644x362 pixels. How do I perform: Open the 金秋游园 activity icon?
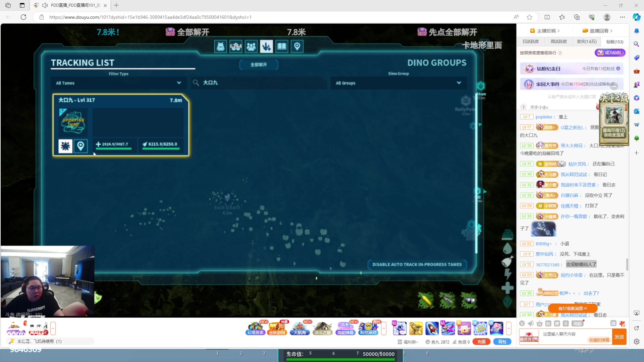(277, 328)
